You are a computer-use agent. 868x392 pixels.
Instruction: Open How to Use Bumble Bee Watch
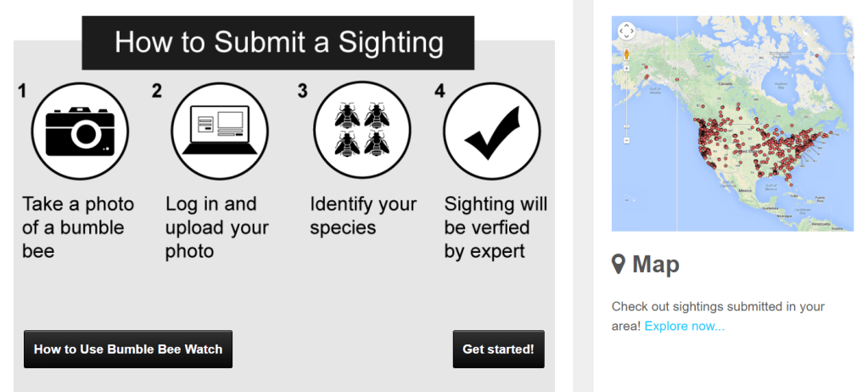[127, 349]
